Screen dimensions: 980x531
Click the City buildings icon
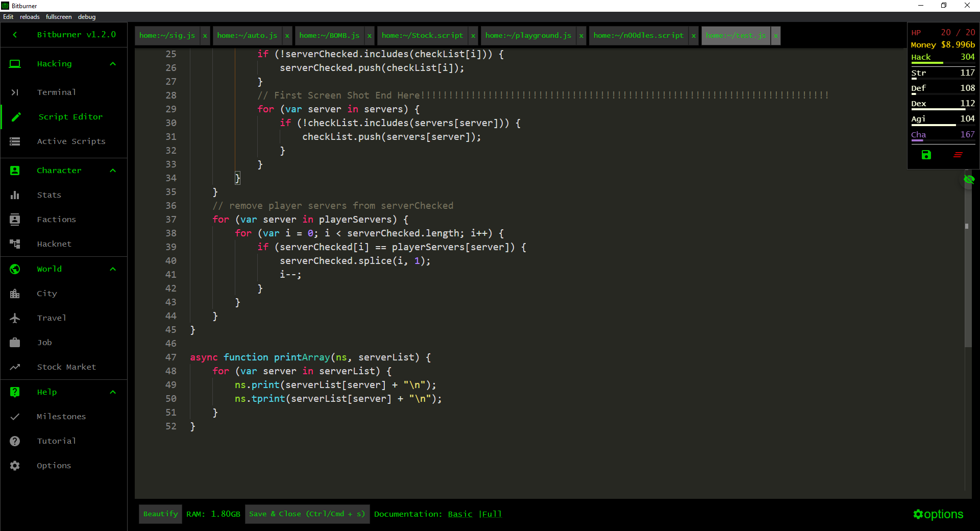click(15, 294)
